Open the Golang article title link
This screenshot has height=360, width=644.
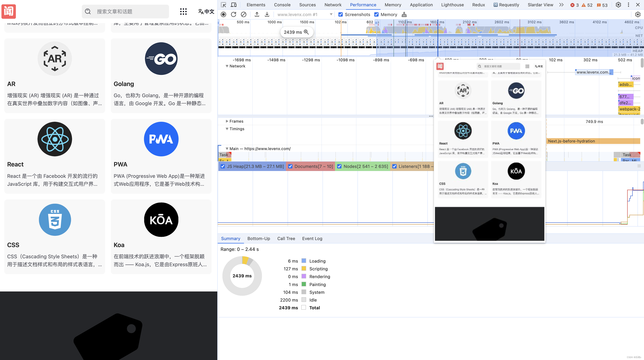click(124, 84)
